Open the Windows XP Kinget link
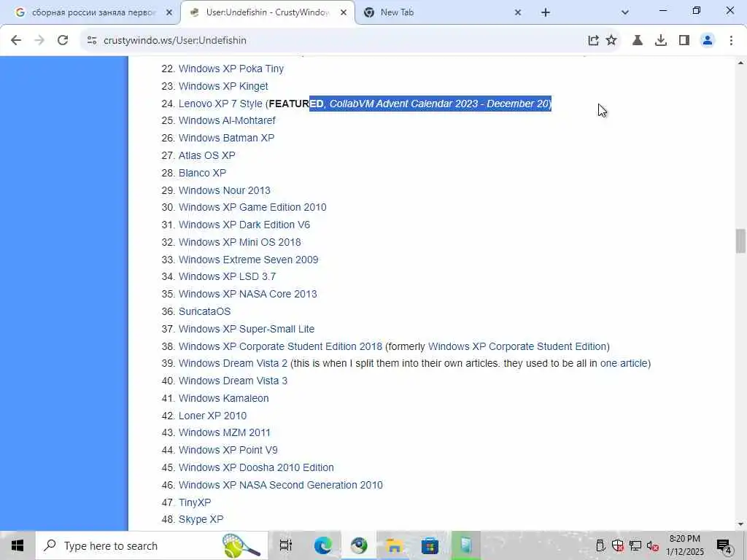 [223, 86]
